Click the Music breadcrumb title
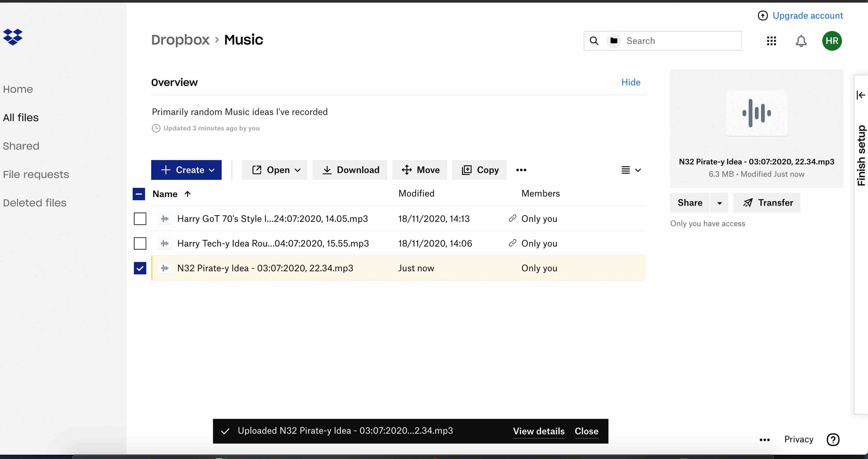The height and width of the screenshot is (459, 868). pyautogui.click(x=244, y=40)
